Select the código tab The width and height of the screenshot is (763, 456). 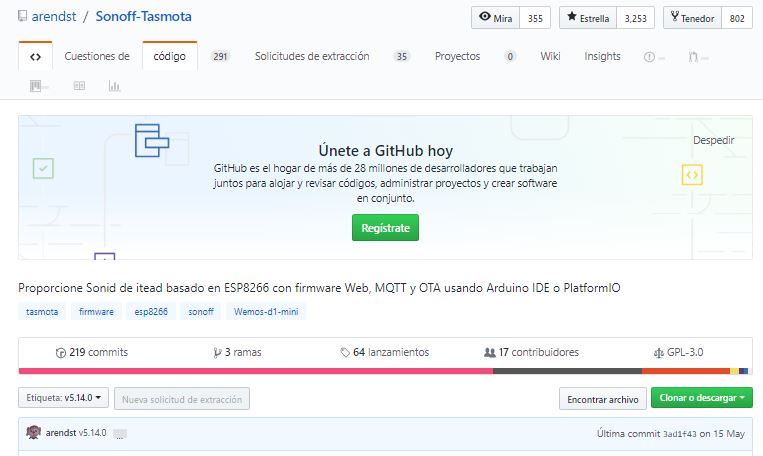[x=170, y=56]
